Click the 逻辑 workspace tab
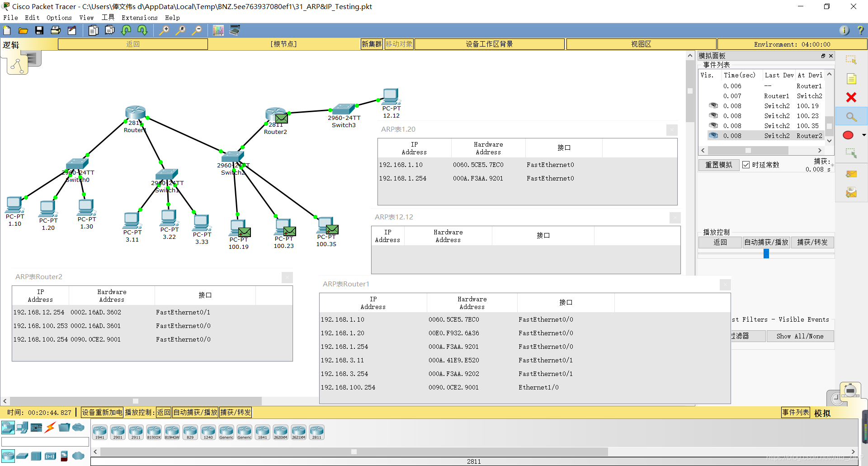The height and width of the screenshot is (466, 868). click(11, 45)
